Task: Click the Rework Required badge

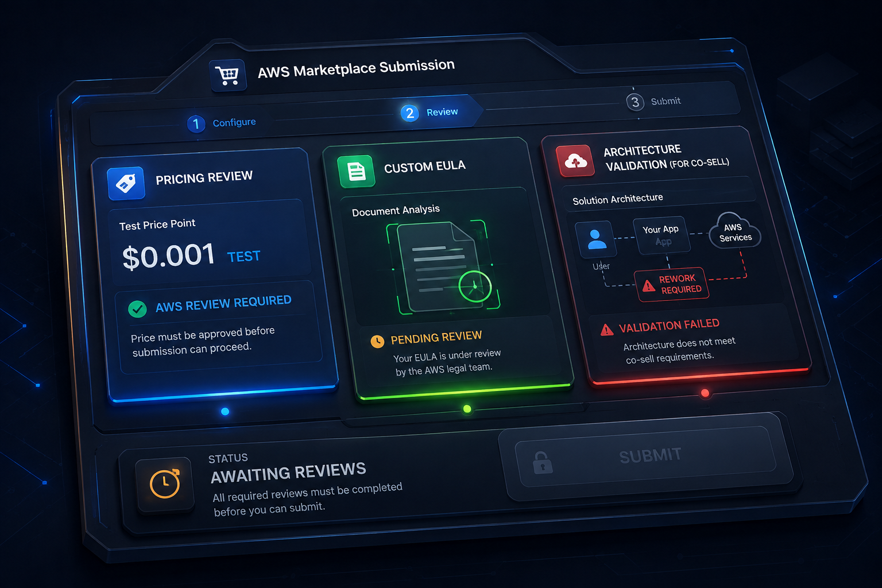Action: click(672, 284)
